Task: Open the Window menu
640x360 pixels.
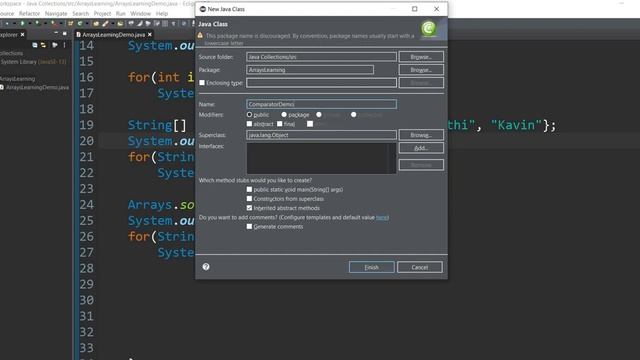Action: [x=140, y=13]
